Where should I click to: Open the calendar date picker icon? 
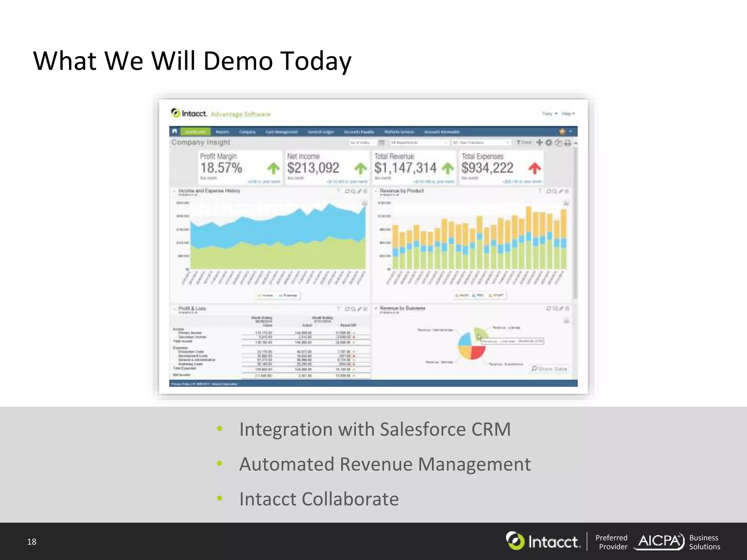(x=382, y=143)
